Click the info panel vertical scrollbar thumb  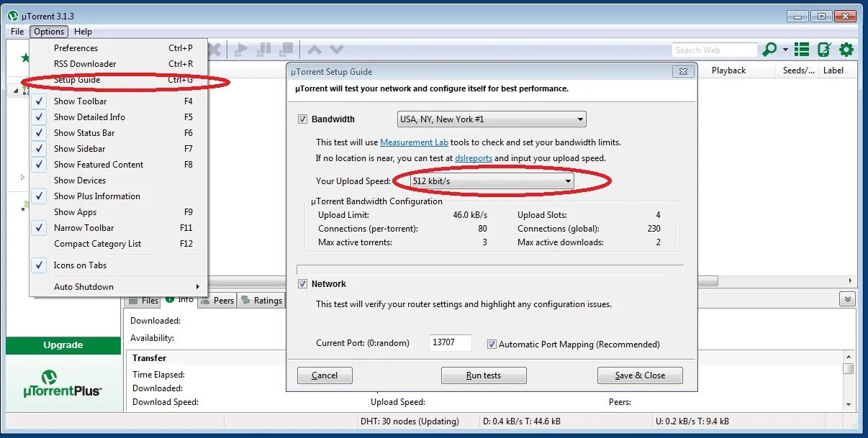point(849,368)
